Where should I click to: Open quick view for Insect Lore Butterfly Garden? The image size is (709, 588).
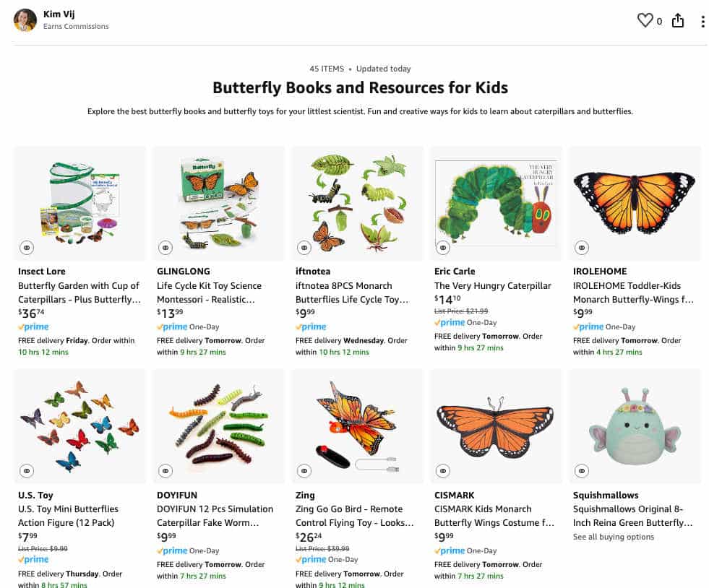pyautogui.click(x=27, y=247)
